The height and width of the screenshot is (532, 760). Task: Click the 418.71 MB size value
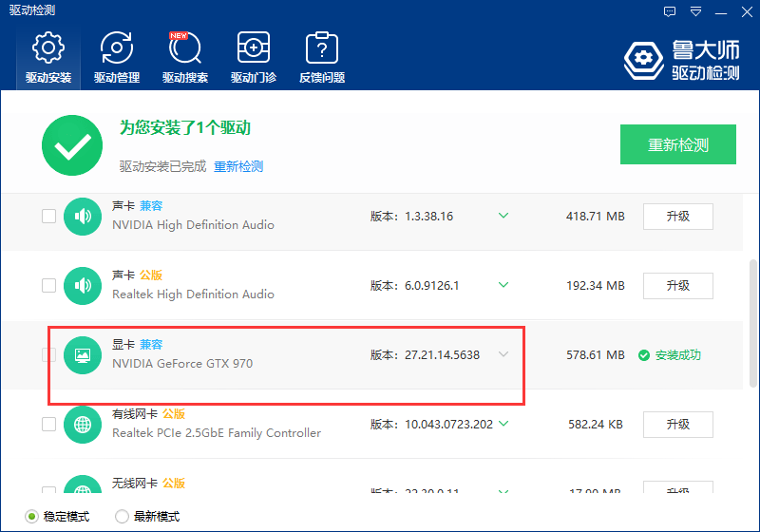tap(596, 216)
